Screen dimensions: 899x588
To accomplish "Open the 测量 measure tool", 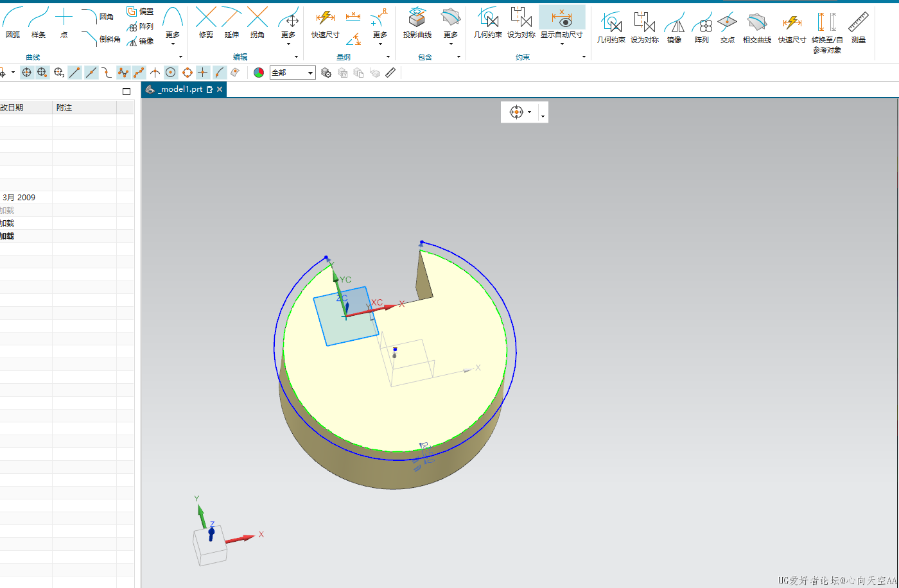I will tap(859, 28).
